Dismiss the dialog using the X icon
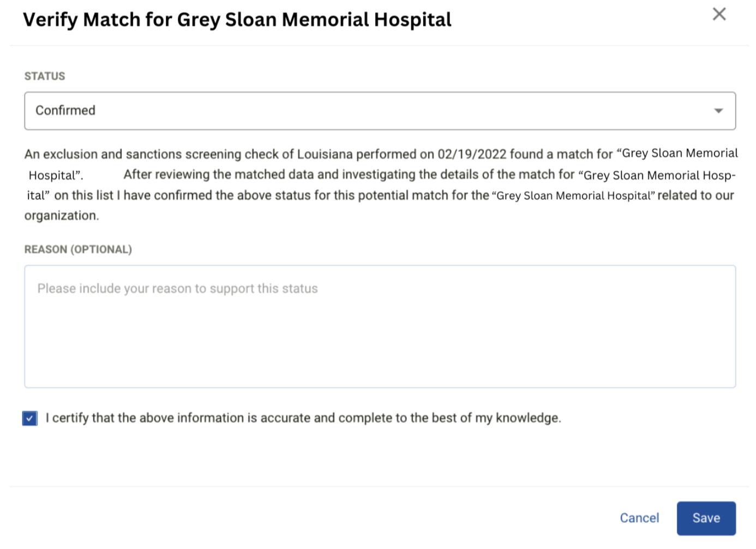 click(x=719, y=14)
